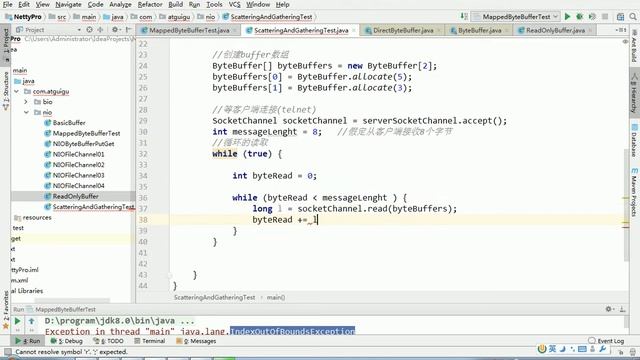Screen dimensions: 640x360
Task: Click the build project arrow icon
Action: [464, 16]
